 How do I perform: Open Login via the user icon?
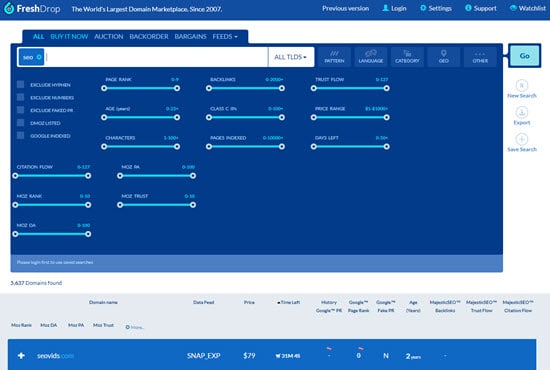pyautogui.click(x=385, y=8)
